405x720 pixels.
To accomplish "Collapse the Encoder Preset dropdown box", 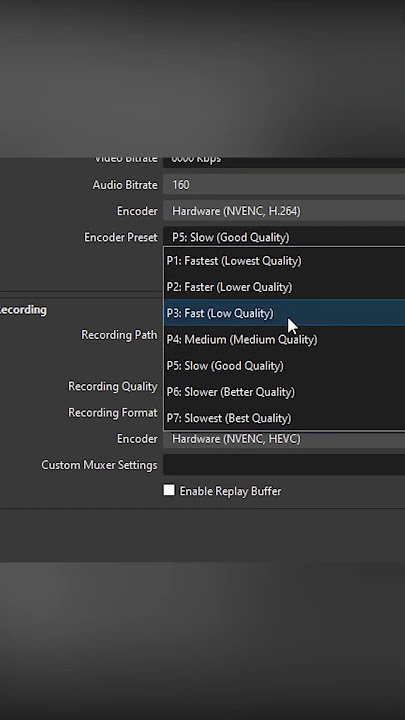I will [x=284, y=237].
